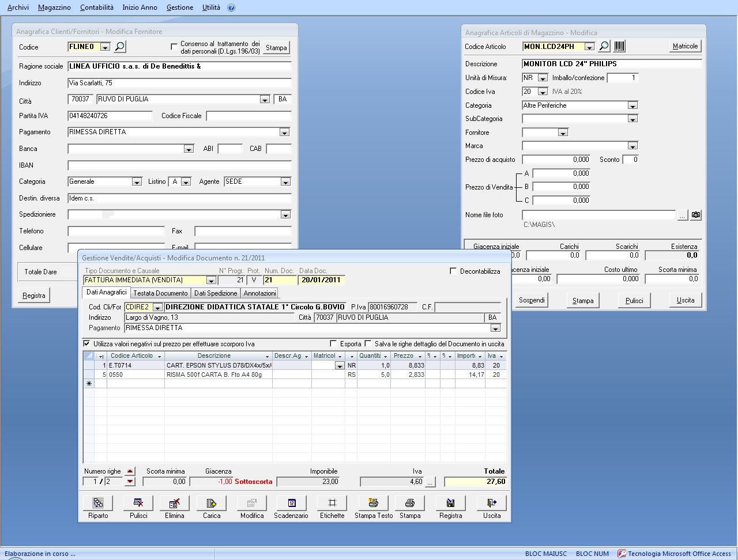
Task: Click the blue help icon in the menu bar
Action: point(231,7)
